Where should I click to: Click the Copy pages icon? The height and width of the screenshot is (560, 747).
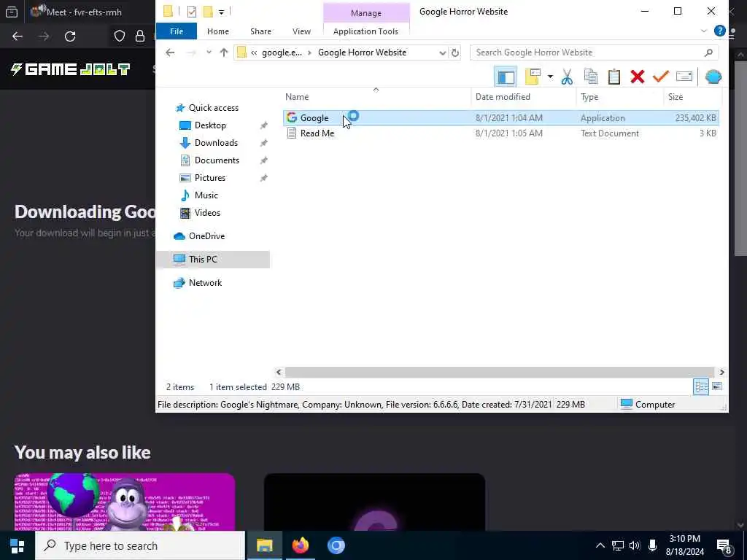pos(590,77)
